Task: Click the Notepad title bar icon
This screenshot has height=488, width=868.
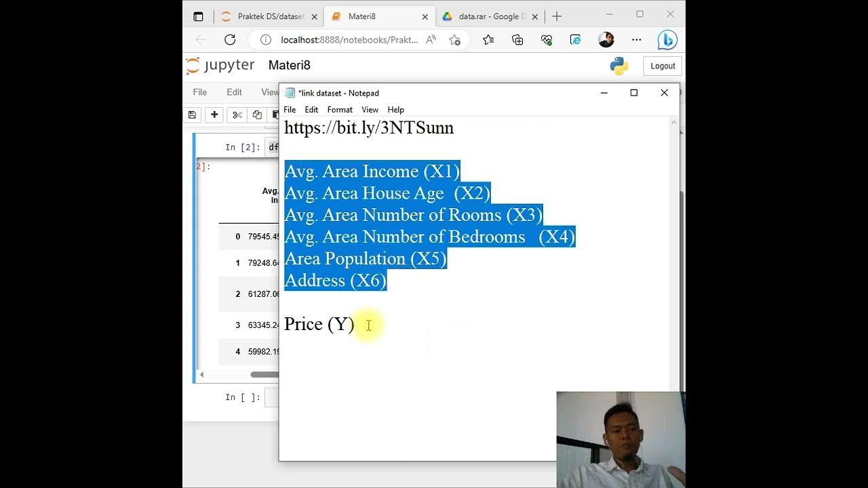Action: click(290, 93)
